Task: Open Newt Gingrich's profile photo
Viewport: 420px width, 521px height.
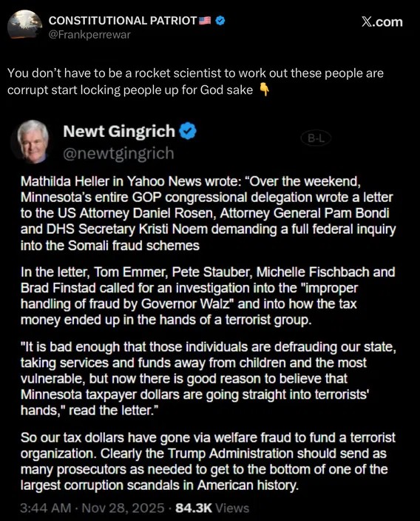Action: coord(30,141)
